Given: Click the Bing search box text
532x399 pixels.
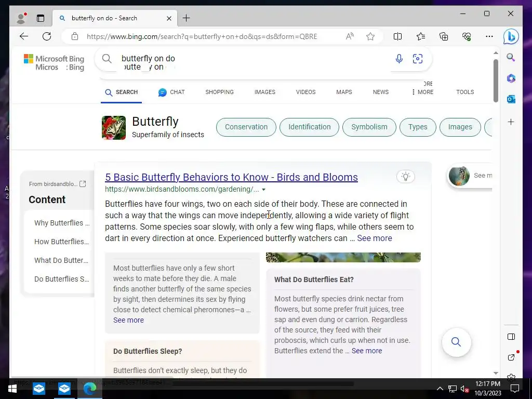Looking at the screenshot, I should tap(148, 58).
